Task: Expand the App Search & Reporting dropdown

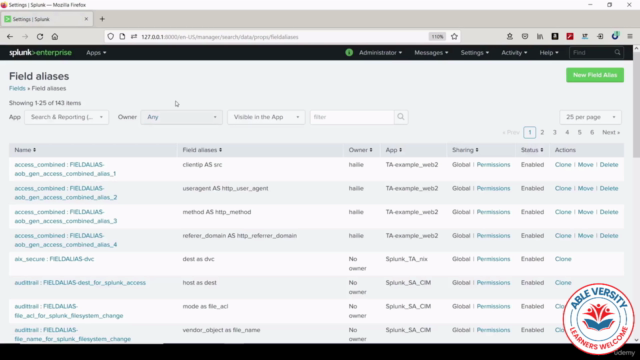Action: (67, 117)
